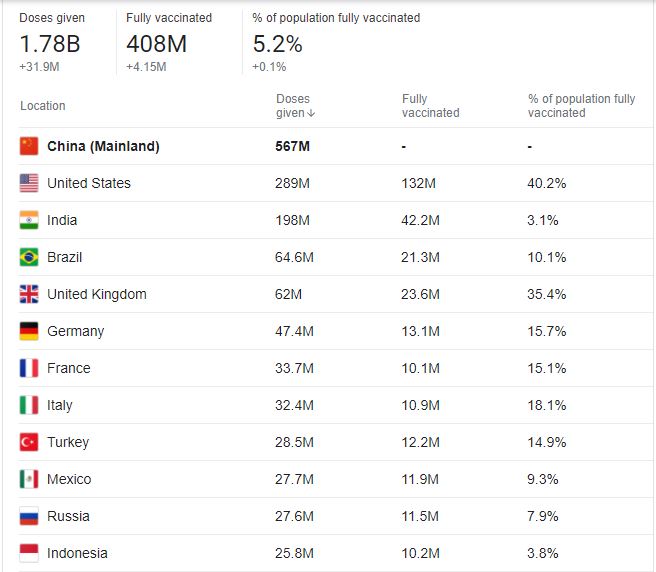Image resolution: width=656 pixels, height=572 pixels.
Task: Sort by Fully vaccinated column header
Action: [430, 106]
